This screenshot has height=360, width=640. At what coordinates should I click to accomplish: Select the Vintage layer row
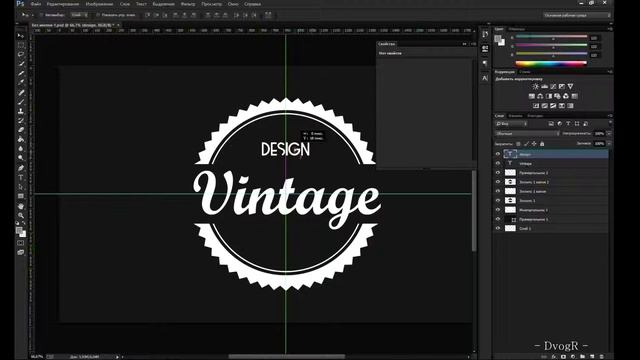[551, 163]
